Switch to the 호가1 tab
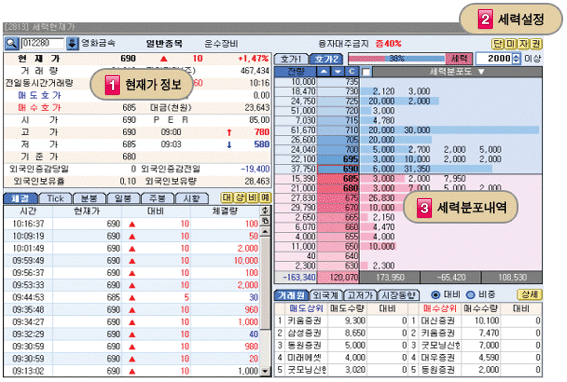 coord(291,59)
